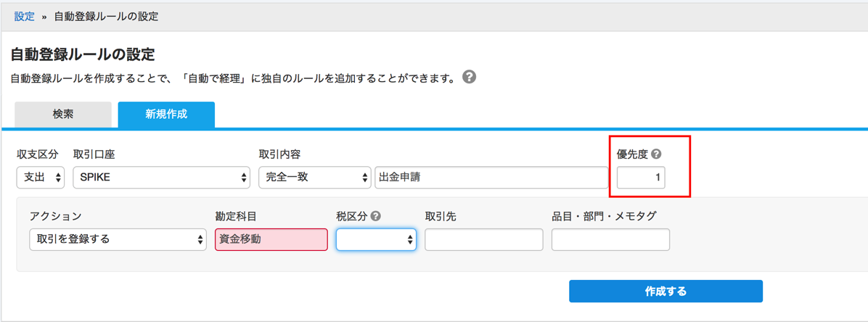Focus the 優先度 field with value 1
The width and height of the screenshot is (868, 322).
642,178
